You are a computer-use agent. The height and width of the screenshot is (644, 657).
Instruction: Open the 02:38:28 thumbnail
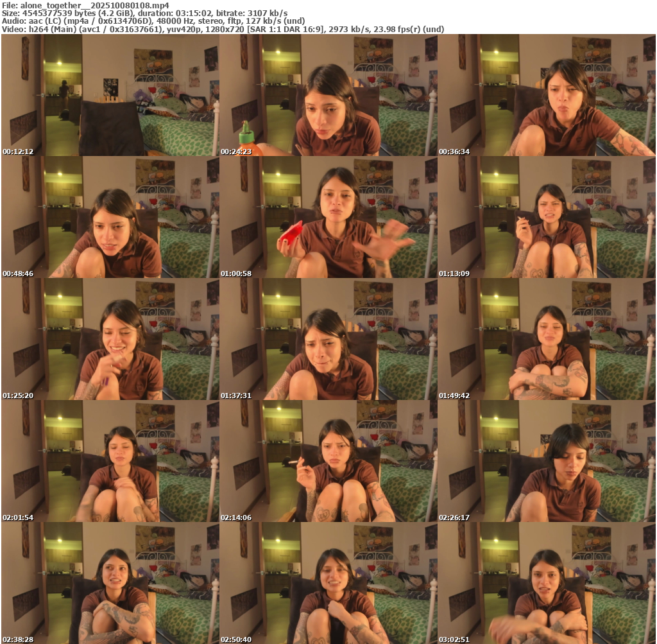[110, 584]
